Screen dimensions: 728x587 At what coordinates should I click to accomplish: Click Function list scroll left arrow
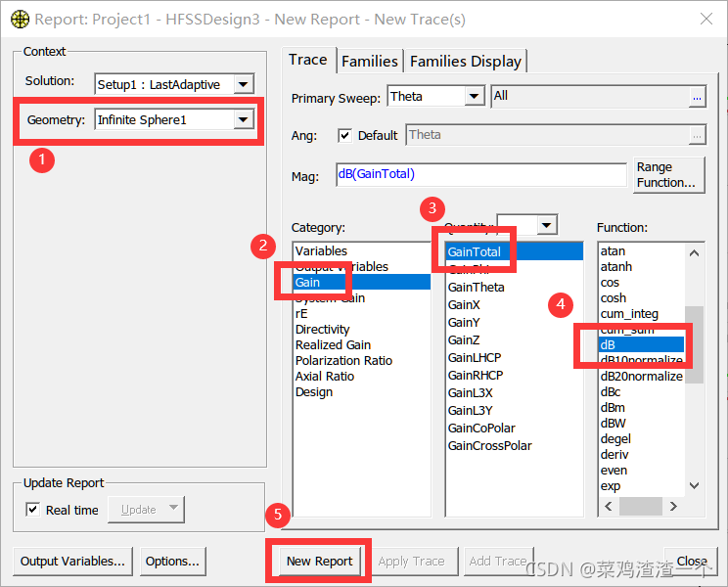(609, 506)
